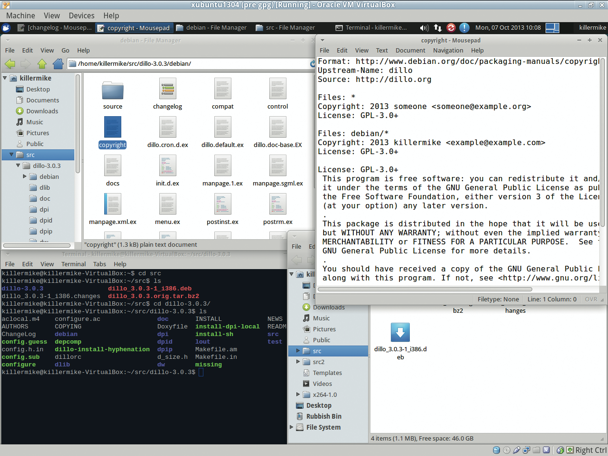Select the init.d.ex file icon

(x=168, y=166)
